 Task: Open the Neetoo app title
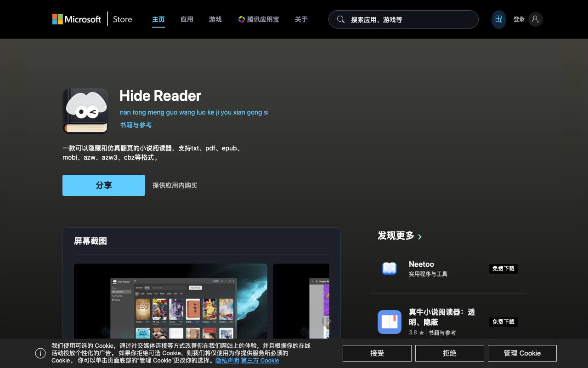pos(422,264)
